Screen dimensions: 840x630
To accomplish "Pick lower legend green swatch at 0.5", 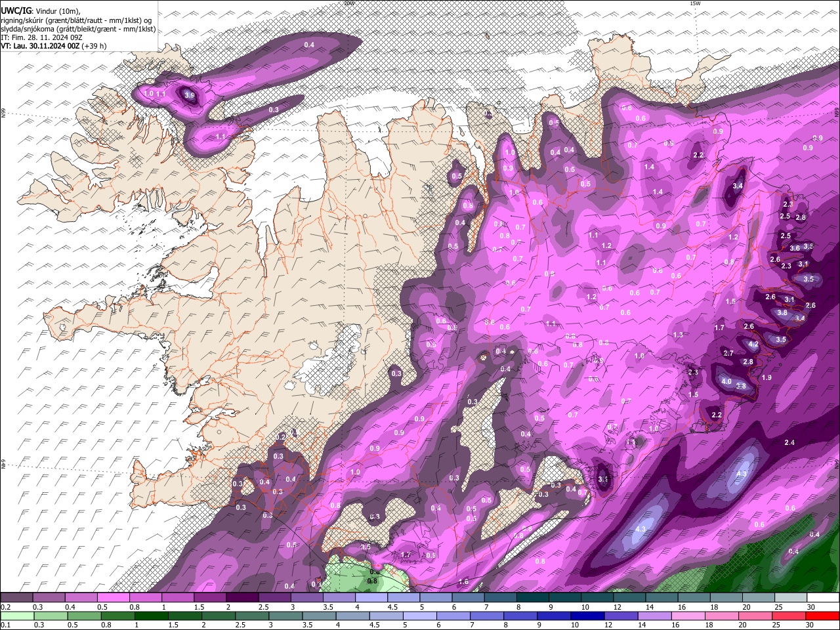I will point(84,616).
